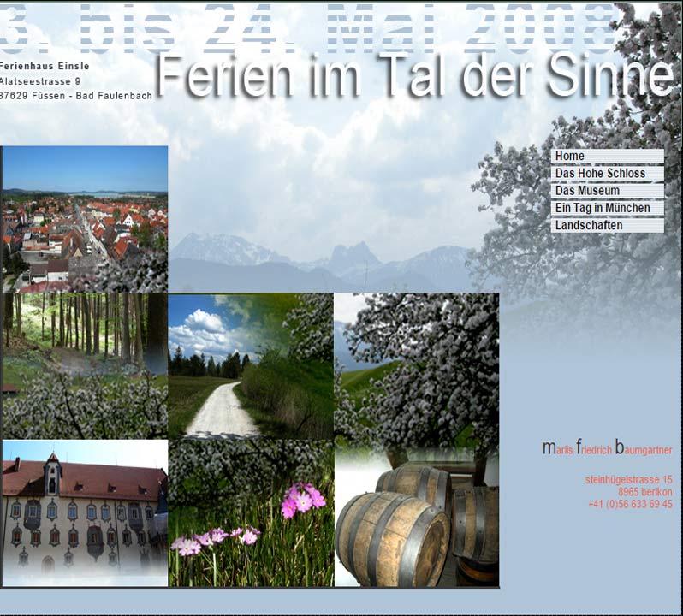
Task: Click the 'Ferienhaus Einsle' text
Action: pyautogui.click(x=45, y=66)
